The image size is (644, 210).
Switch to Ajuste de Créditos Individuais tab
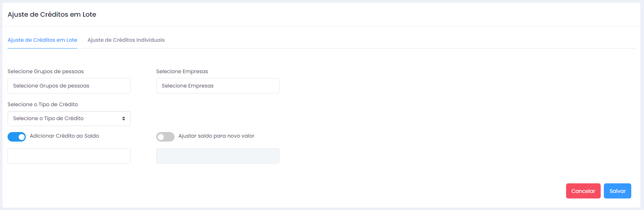[126, 40]
